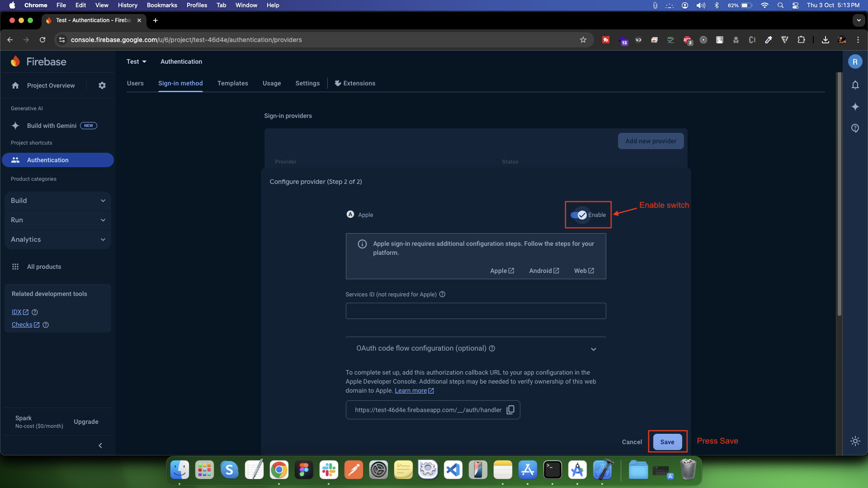Click the Services ID input field
868x488 pixels.
point(475,310)
